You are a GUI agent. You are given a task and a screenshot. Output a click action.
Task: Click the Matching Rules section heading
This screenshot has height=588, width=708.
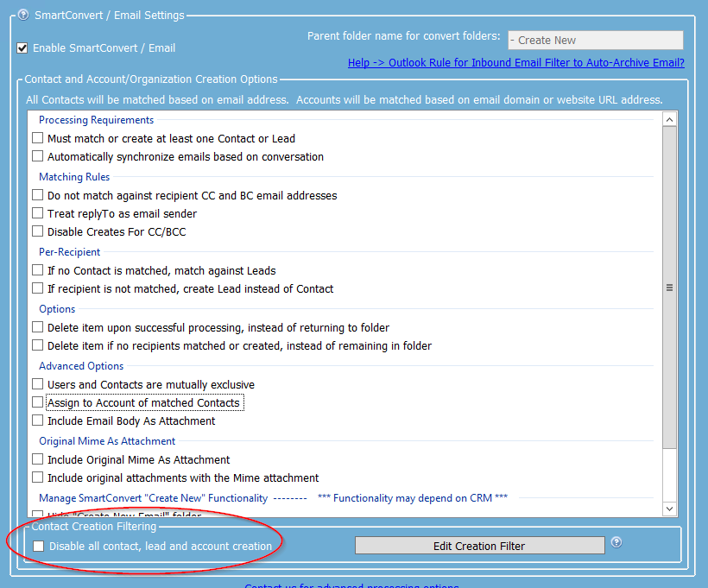click(74, 177)
